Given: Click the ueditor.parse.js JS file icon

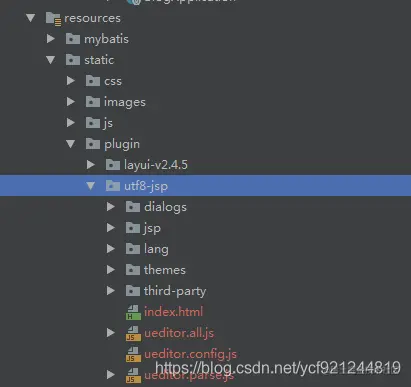Looking at the screenshot, I should point(133,375).
